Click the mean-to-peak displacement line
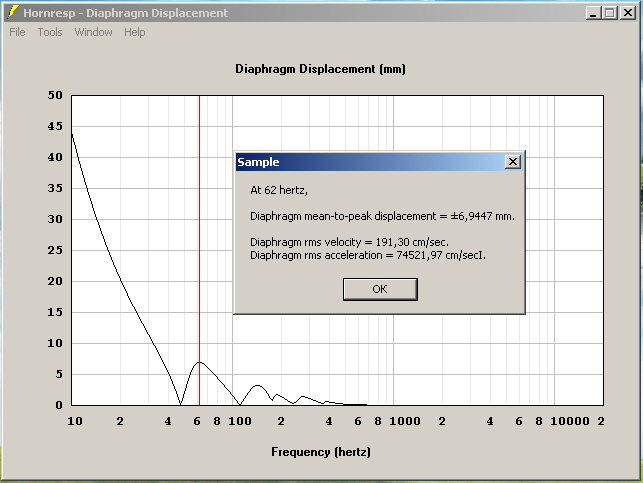This screenshot has width=643, height=483. coord(382,216)
